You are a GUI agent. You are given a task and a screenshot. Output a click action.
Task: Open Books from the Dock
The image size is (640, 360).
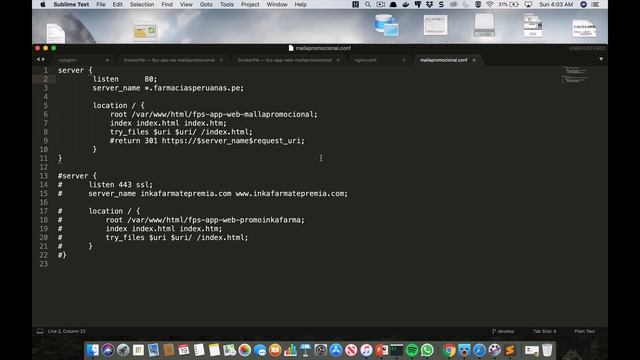[x=275, y=350]
